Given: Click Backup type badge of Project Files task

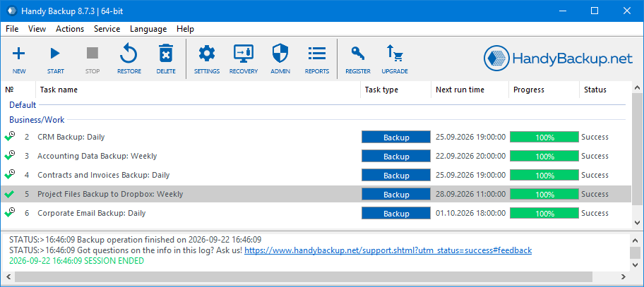Looking at the screenshot, I should (x=396, y=195).
